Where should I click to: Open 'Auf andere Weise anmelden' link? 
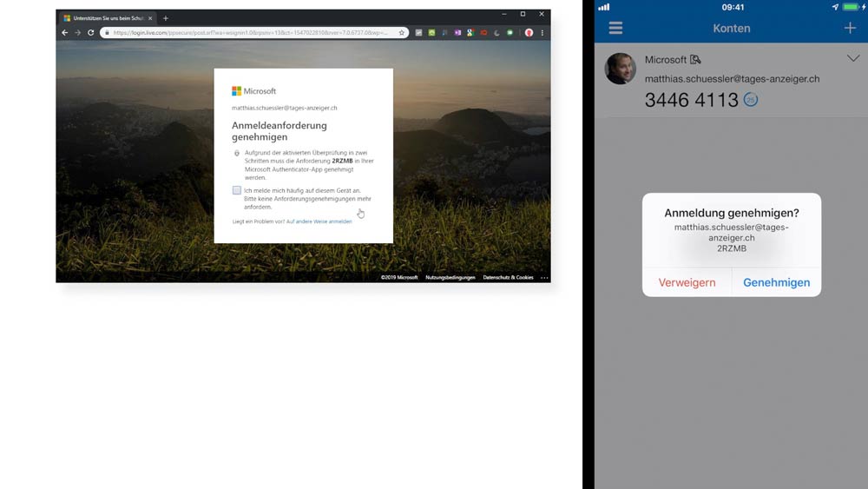click(x=319, y=221)
